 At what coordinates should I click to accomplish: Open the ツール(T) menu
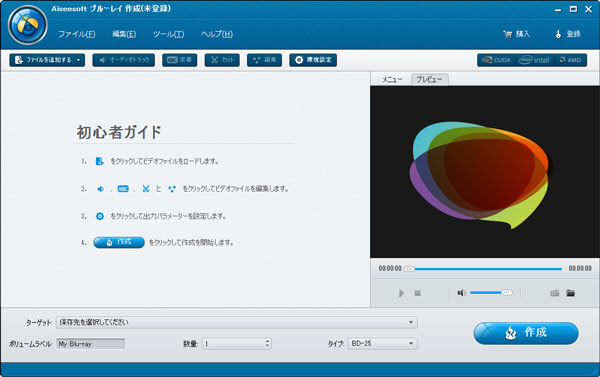pos(168,34)
